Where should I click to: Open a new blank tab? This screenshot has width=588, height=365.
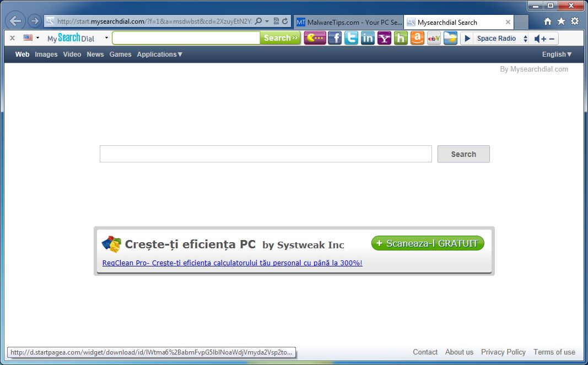[521, 23]
